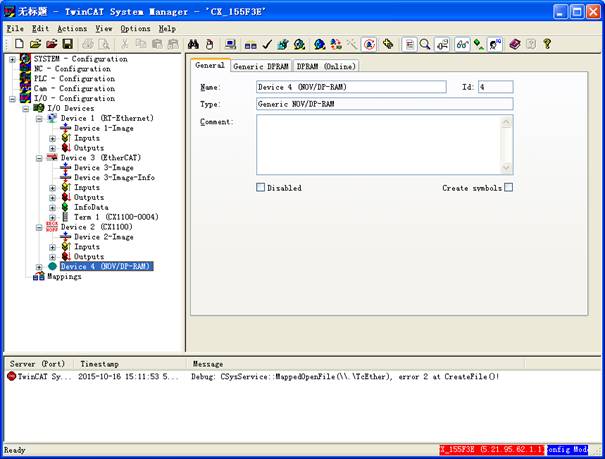Expand Device 4 (NOV/DP-RAM) tree node
Image resolution: width=605 pixels, height=459 pixels.
(39, 267)
